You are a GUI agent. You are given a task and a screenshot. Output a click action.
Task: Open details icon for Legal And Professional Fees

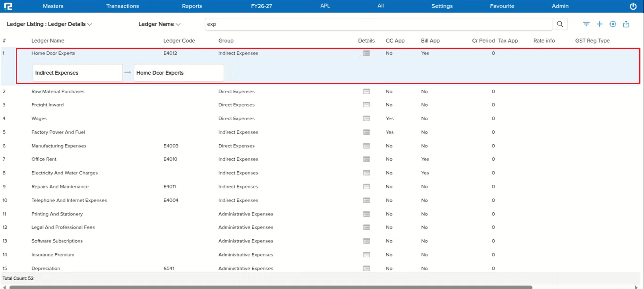366,227
